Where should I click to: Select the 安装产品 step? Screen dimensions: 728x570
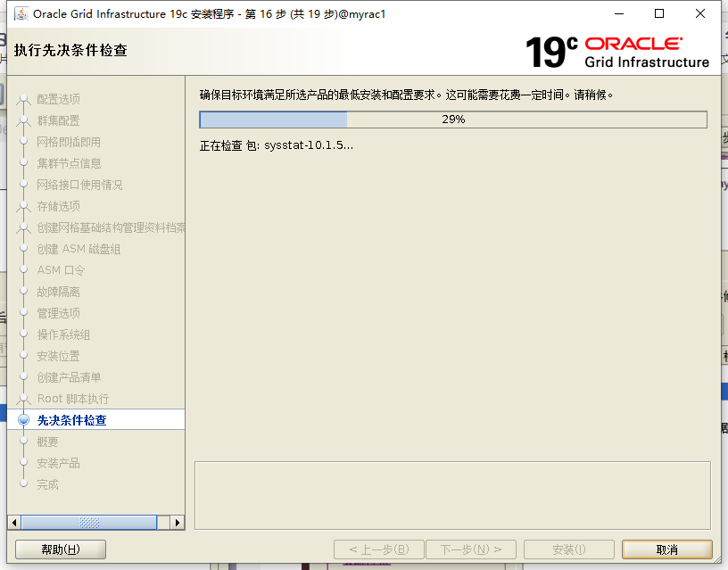[59, 463]
